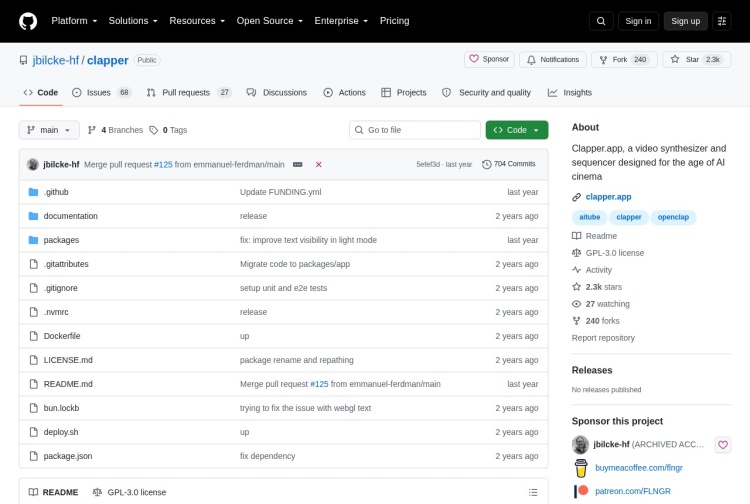Open the .gitattributes file
Image resolution: width=750 pixels, height=504 pixels.
[x=66, y=264]
